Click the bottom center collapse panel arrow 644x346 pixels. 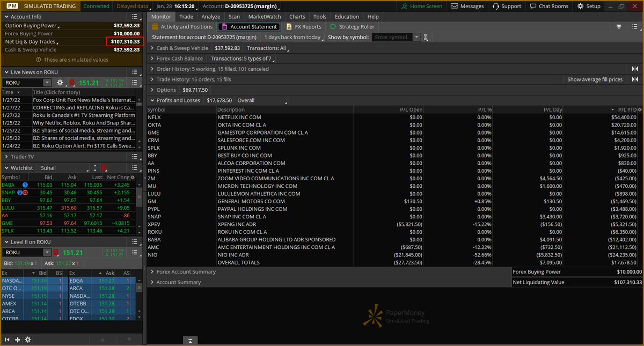[190, 341]
